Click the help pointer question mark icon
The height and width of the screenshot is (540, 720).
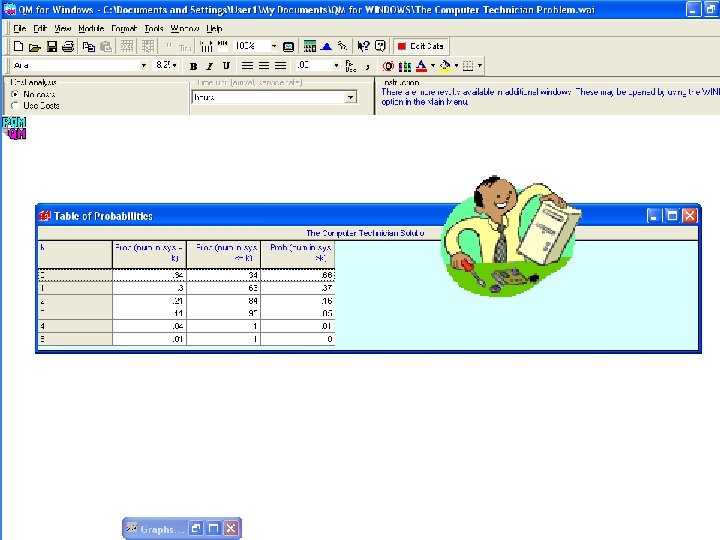[363, 46]
